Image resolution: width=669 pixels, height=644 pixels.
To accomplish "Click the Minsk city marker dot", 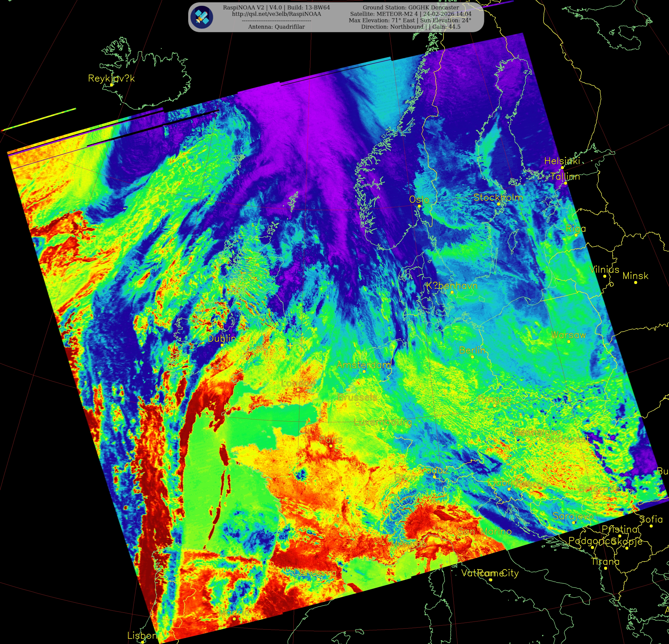I will click(x=635, y=282).
